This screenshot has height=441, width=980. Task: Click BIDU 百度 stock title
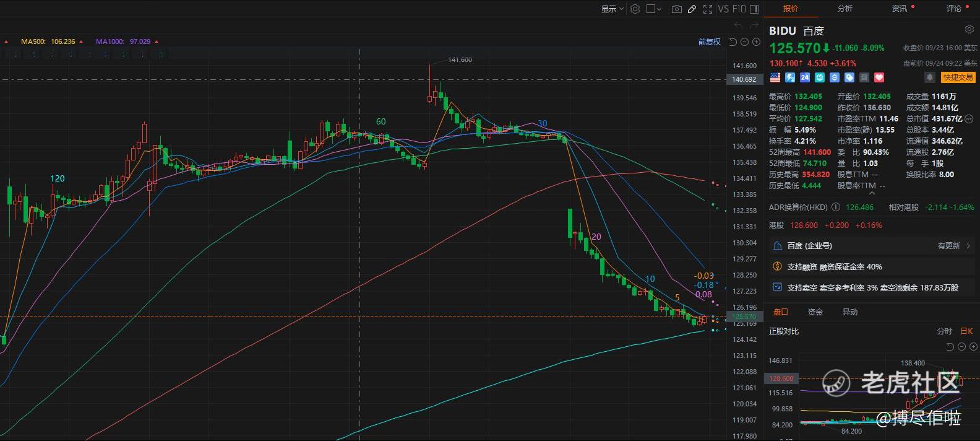796,31
